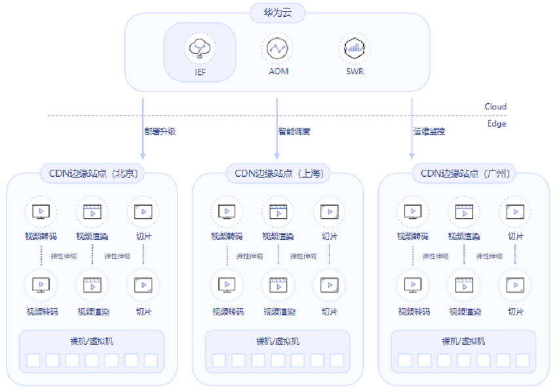Click 裸机/虚拟机 label in Guangzhou site
The width and height of the screenshot is (557, 392).
click(463, 342)
